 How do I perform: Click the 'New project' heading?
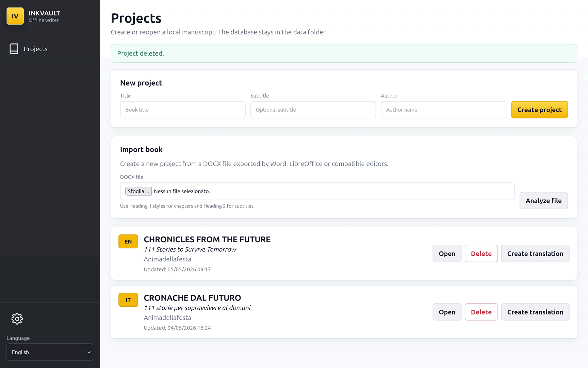[141, 83]
